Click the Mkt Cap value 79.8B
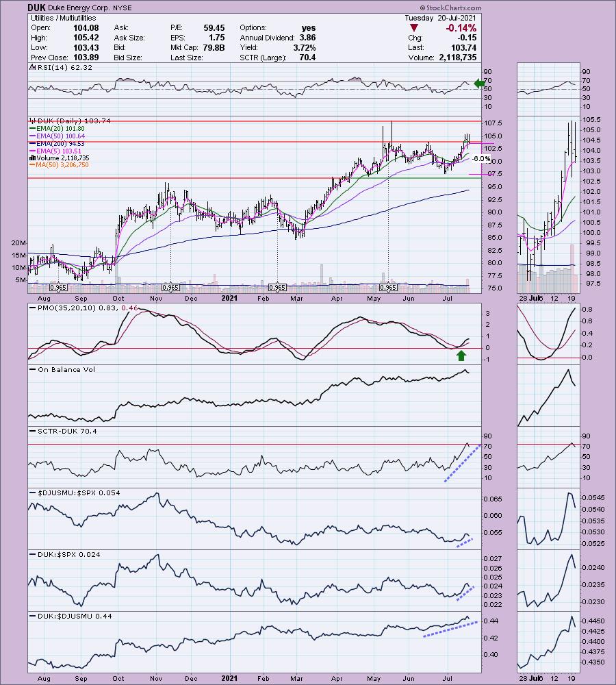The height and width of the screenshot is (685, 616). click(x=214, y=48)
